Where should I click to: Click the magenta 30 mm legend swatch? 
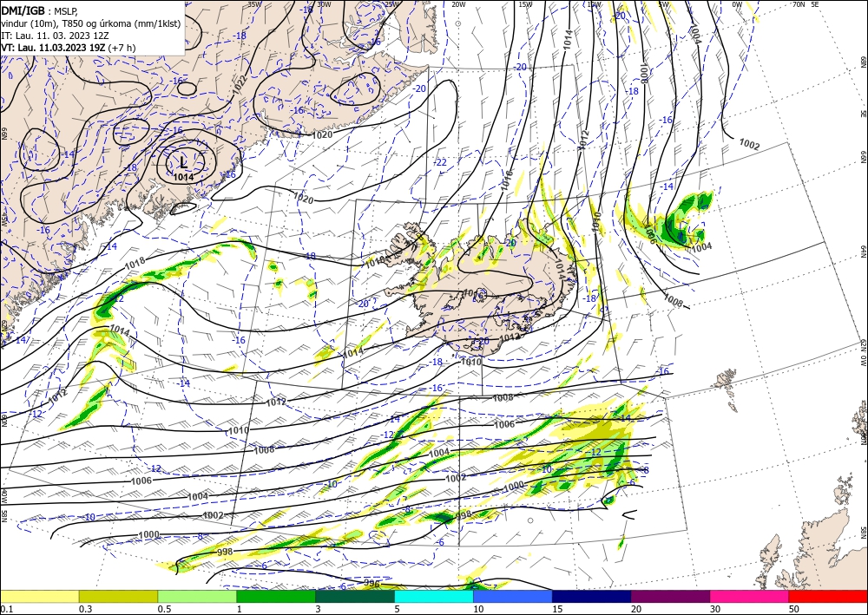(750, 596)
